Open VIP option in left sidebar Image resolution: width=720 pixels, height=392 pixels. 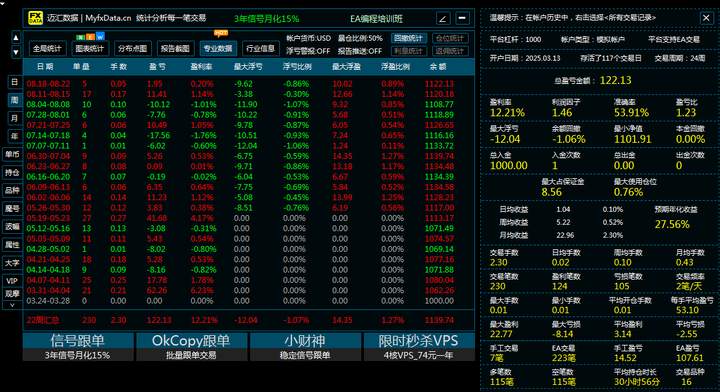coord(12,280)
